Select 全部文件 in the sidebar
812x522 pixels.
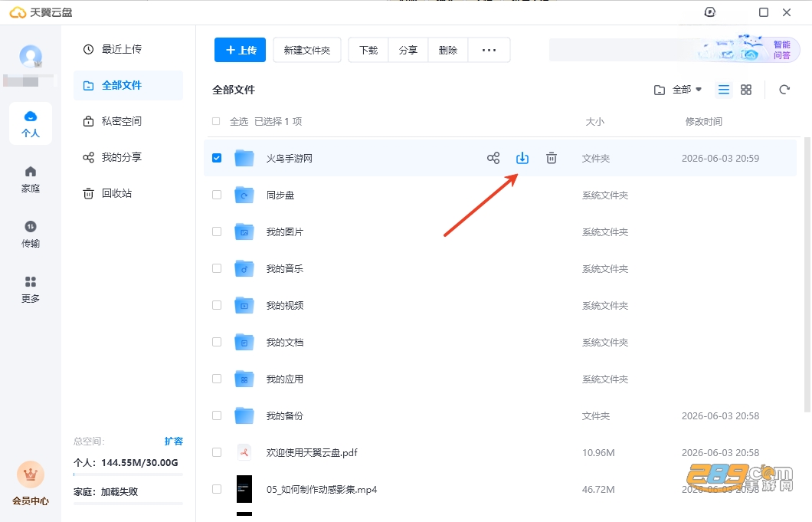point(128,85)
